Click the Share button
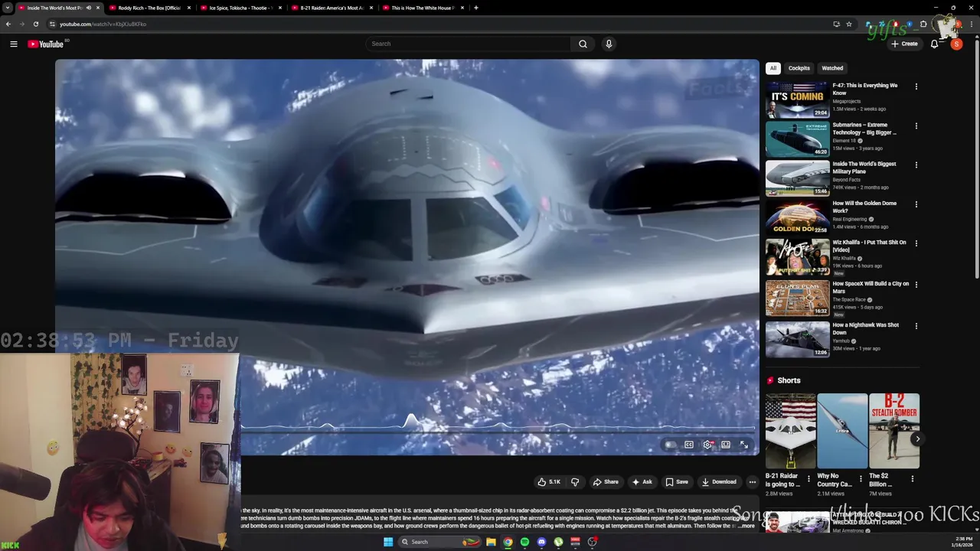Image resolution: width=980 pixels, height=551 pixels. pyautogui.click(x=606, y=482)
